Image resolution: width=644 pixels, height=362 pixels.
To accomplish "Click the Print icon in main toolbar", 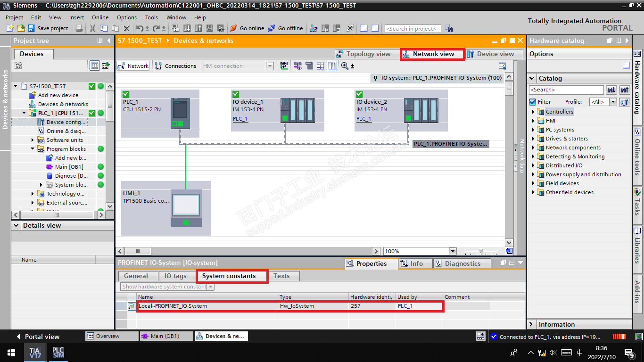I will click(79, 28).
